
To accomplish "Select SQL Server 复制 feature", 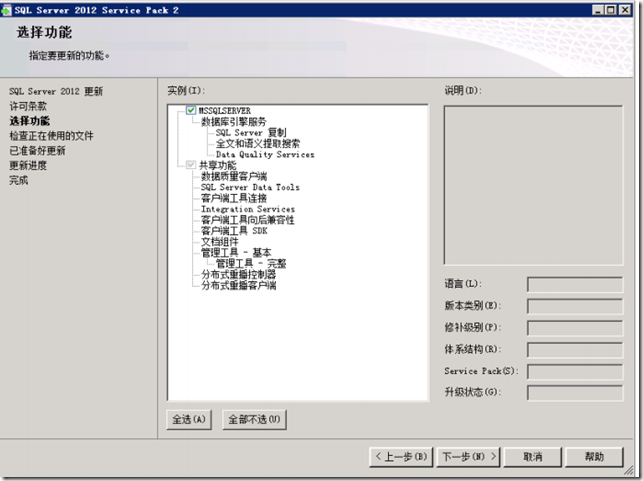I will coord(251,133).
